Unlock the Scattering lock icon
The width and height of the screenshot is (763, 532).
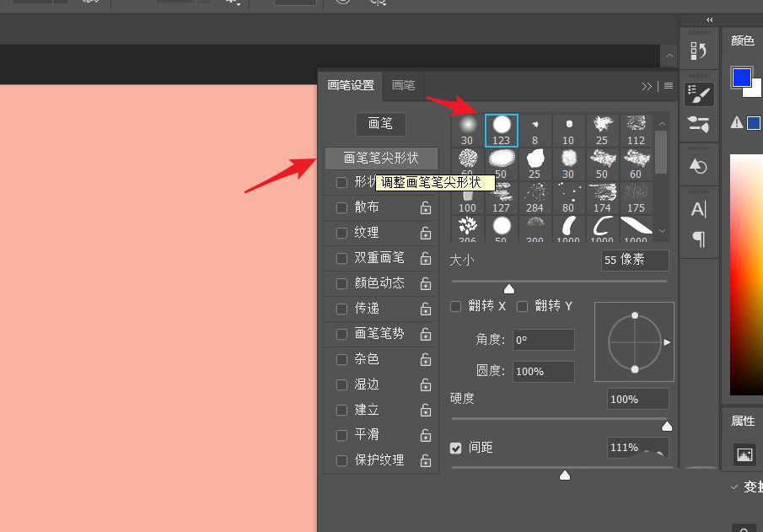[426, 207]
